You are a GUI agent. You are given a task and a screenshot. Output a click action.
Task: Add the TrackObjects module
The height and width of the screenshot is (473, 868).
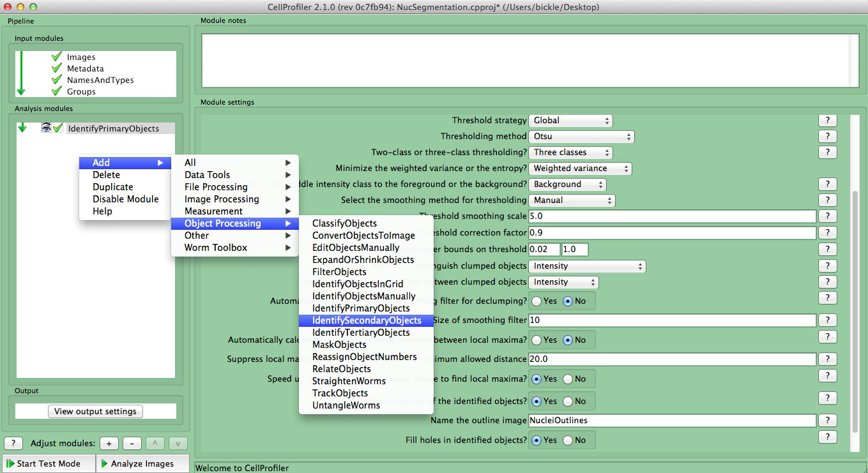367,393
